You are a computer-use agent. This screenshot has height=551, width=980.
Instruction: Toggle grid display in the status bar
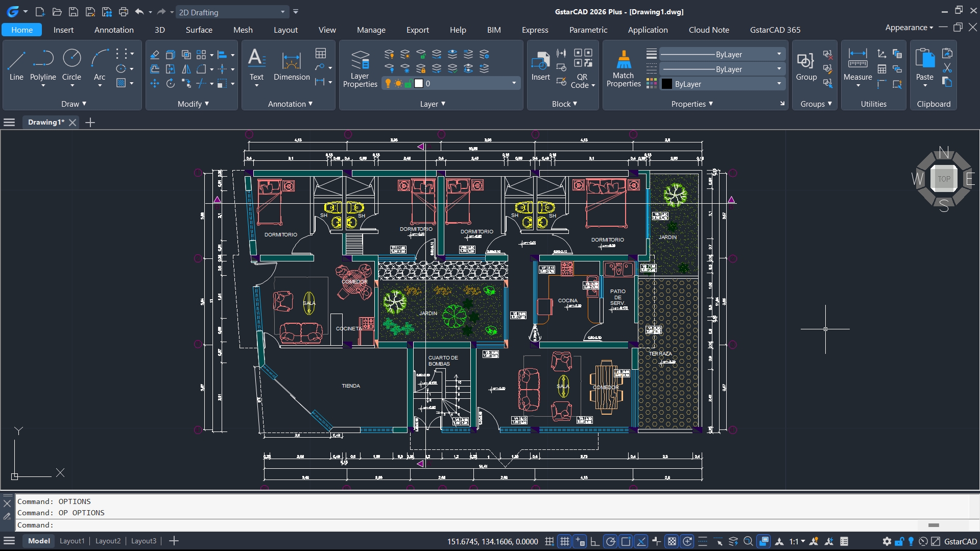click(x=564, y=541)
